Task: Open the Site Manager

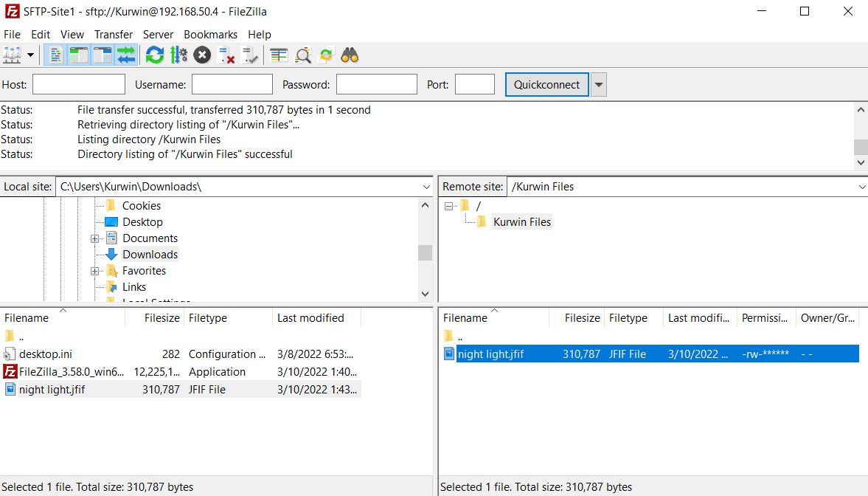Action: 13,55
